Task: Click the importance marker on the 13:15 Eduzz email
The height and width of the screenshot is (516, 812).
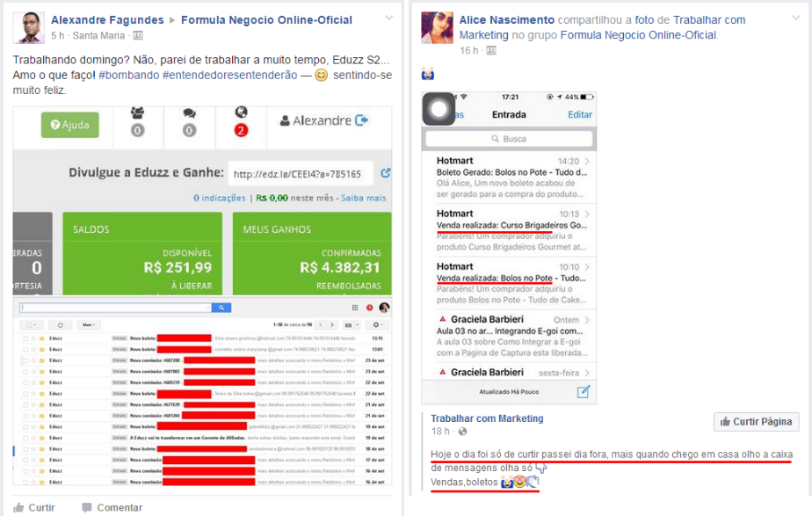Action: [41, 338]
